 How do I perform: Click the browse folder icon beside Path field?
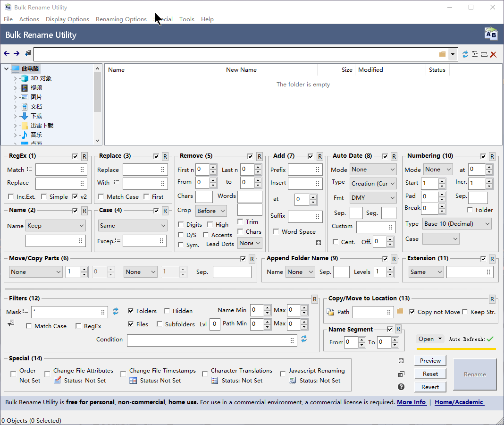400,311
